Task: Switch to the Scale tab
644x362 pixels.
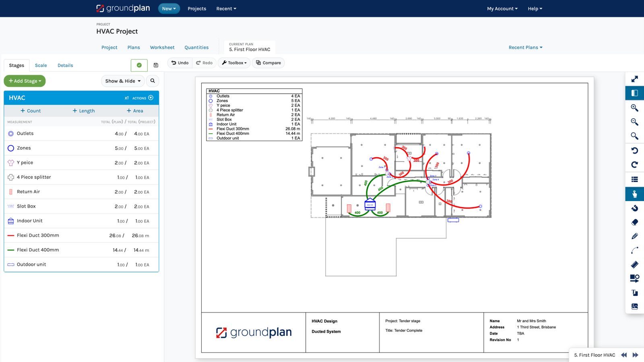Action: point(41,65)
